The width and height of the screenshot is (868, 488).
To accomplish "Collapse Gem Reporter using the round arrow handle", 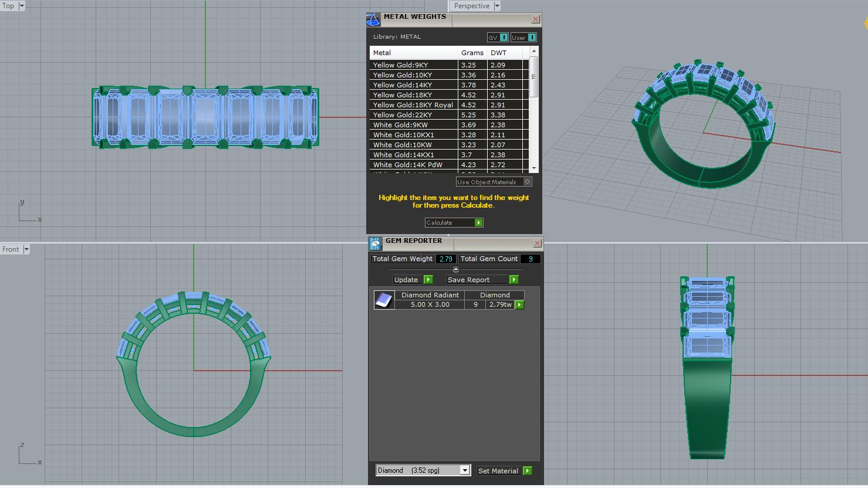I will click(456, 269).
